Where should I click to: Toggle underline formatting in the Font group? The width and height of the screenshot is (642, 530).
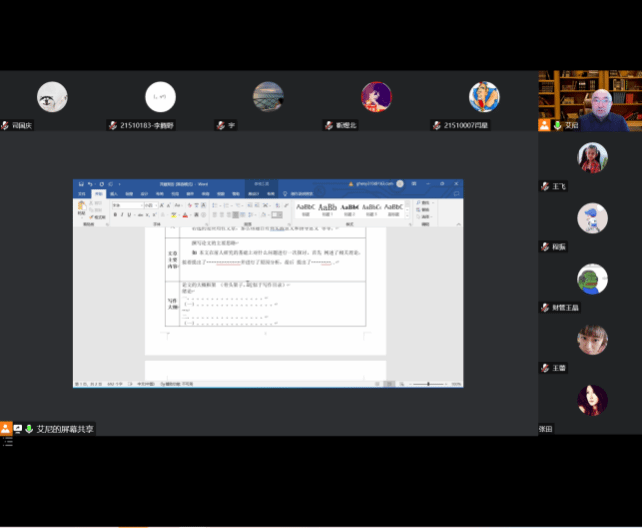pyautogui.click(x=130, y=214)
